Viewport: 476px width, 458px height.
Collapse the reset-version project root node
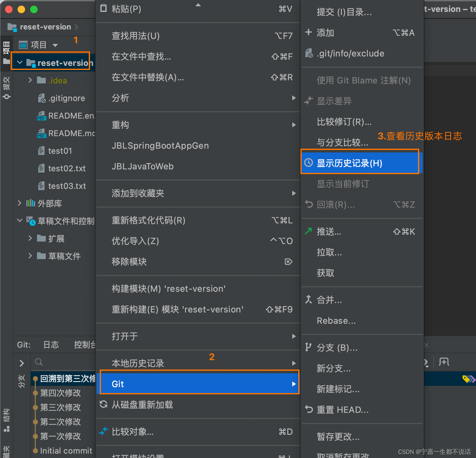(20, 62)
